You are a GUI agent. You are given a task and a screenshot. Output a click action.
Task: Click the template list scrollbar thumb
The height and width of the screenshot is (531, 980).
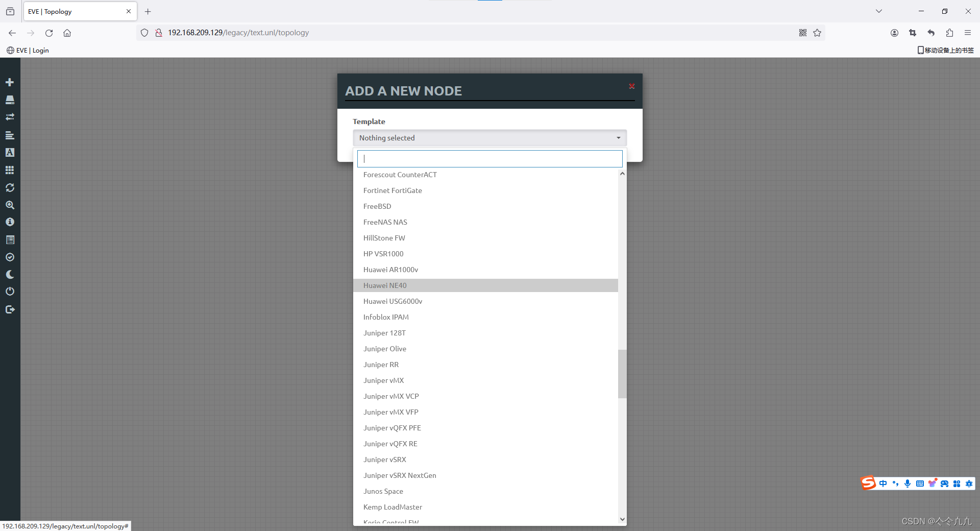coord(622,374)
